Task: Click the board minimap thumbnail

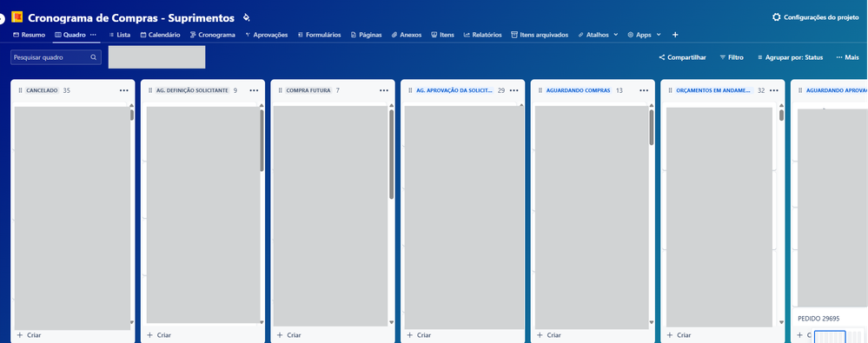Action: (838, 336)
